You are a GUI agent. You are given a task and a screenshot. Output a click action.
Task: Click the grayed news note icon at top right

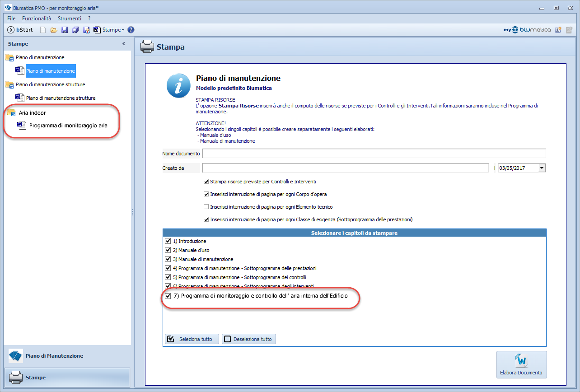pos(569,30)
